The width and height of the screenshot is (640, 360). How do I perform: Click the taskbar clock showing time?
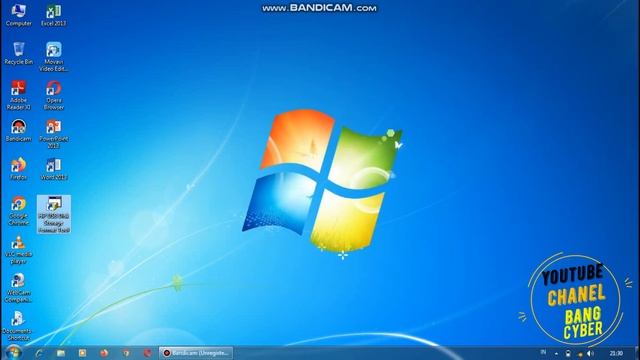pyautogui.click(x=616, y=353)
